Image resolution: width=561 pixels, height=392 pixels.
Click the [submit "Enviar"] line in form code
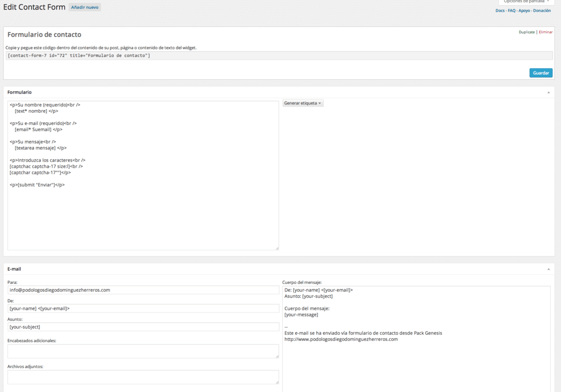(x=37, y=185)
